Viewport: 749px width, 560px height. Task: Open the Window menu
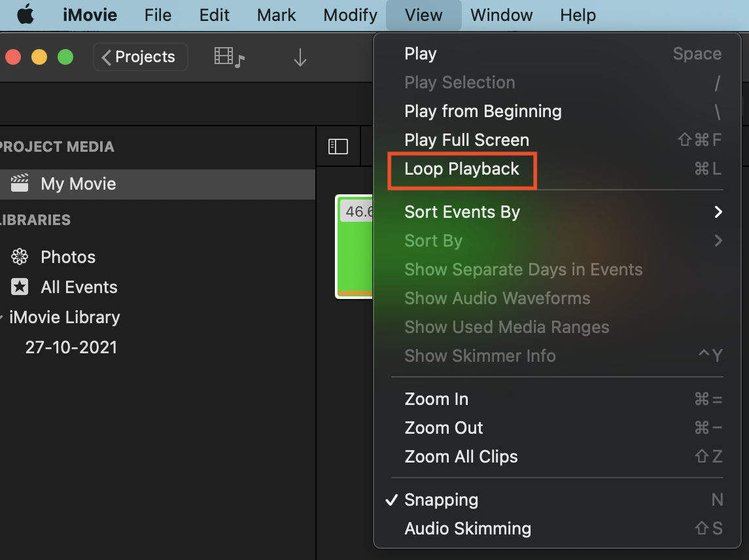click(x=501, y=14)
